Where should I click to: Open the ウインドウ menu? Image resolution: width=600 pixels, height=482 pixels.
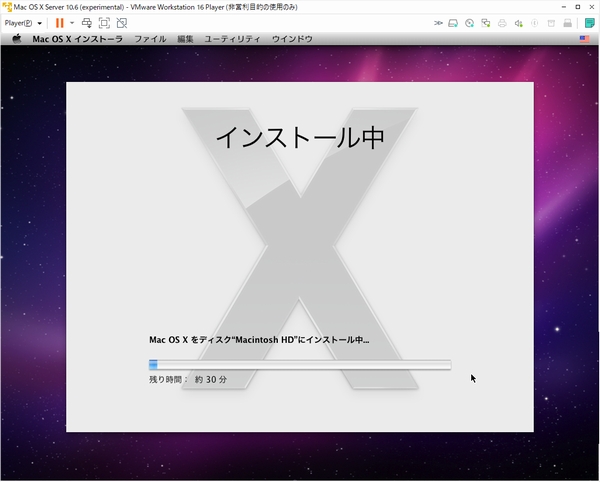pos(292,39)
